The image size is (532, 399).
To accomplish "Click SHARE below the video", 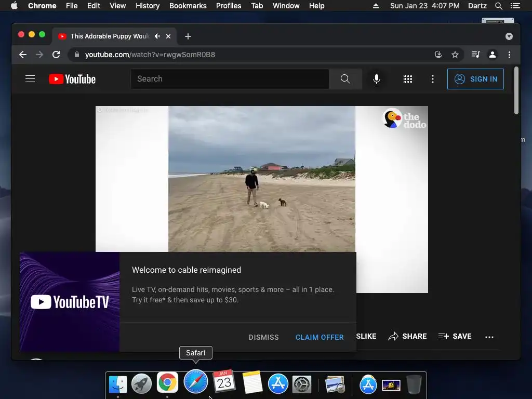I will click(407, 336).
